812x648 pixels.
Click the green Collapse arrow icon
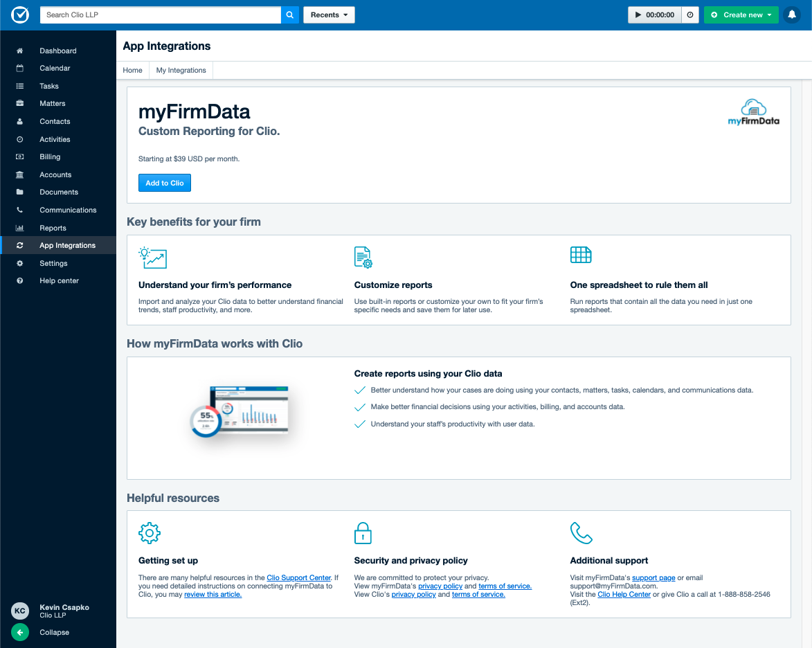point(20,632)
